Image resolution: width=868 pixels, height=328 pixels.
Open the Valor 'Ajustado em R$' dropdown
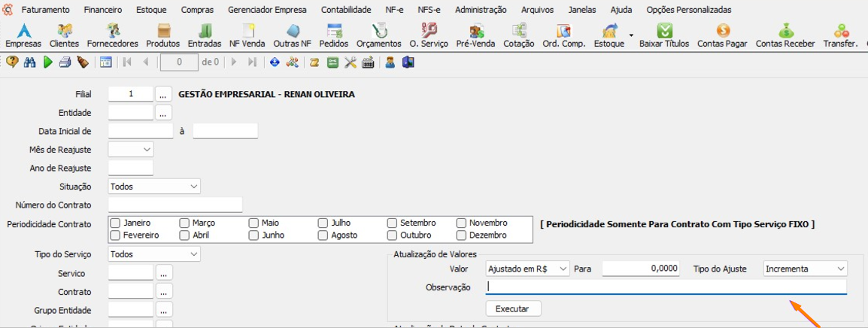click(527, 269)
